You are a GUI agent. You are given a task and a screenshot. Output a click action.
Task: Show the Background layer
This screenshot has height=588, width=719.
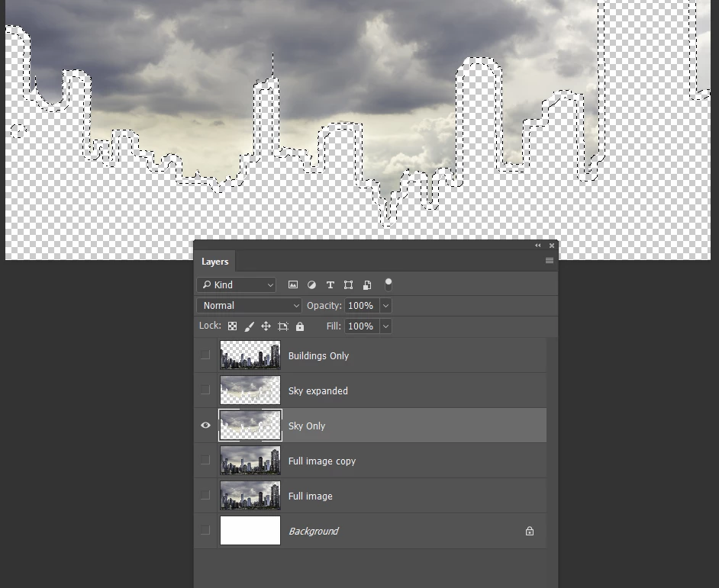pyautogui.click(x=205, y=530)
